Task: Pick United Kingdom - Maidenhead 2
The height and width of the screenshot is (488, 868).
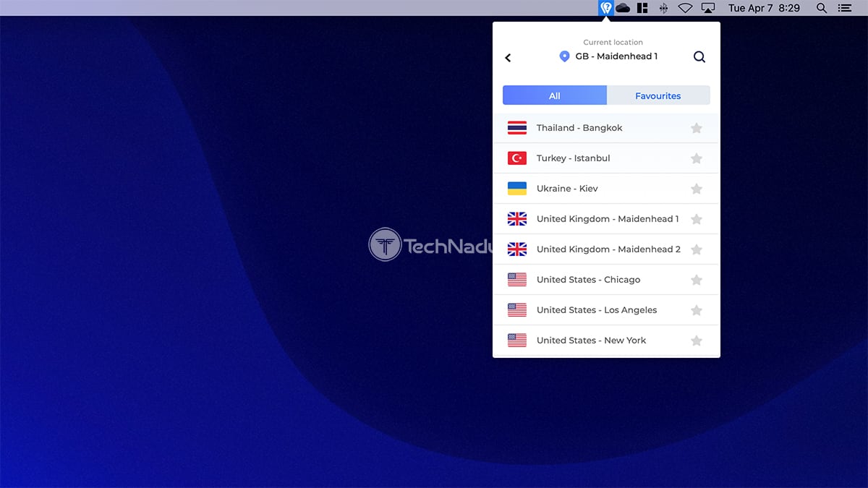Action: [606, 249]
